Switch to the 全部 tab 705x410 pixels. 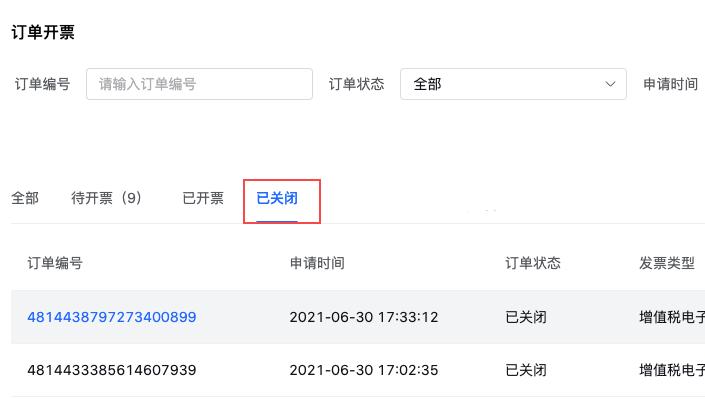(25, 198)
